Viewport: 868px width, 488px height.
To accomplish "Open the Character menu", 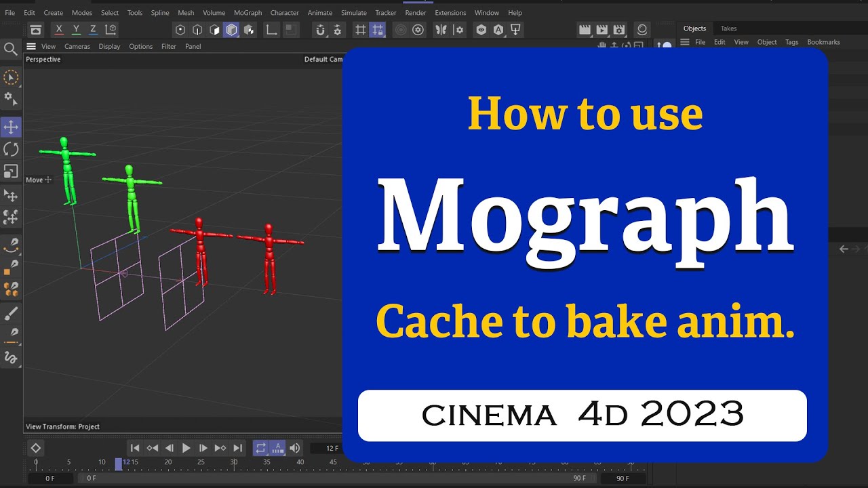I will coord(285,13).
